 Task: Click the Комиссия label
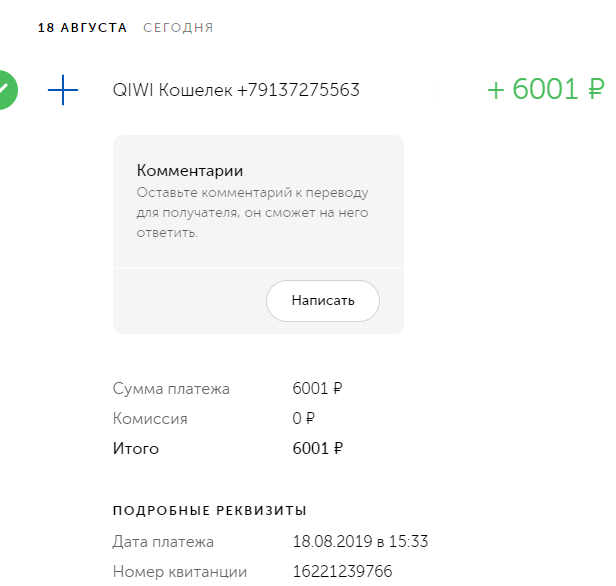[x=150, y=419]
